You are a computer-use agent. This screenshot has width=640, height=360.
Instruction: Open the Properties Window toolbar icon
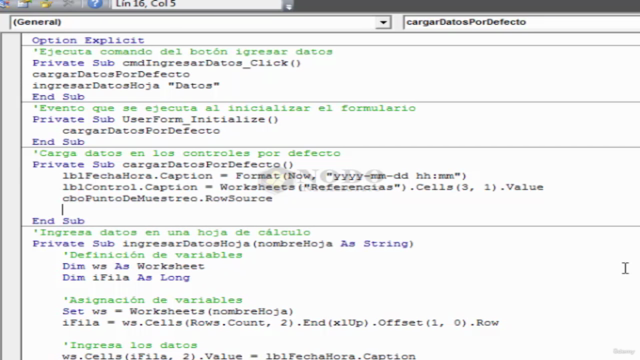[24, 4]
